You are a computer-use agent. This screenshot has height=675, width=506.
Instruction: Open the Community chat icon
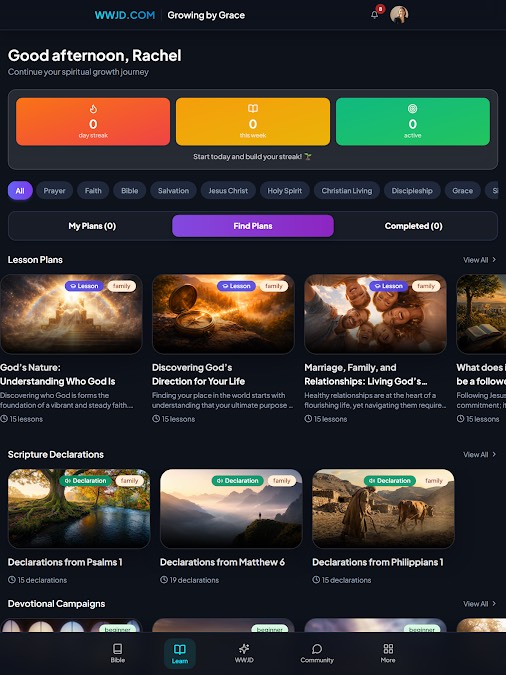pyautogui.click(x=317, y=649)
